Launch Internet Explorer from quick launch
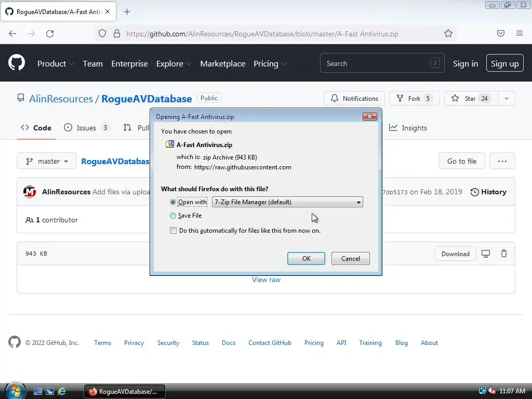The height and width of the screenshot is (399, 532). click(62, 392)
